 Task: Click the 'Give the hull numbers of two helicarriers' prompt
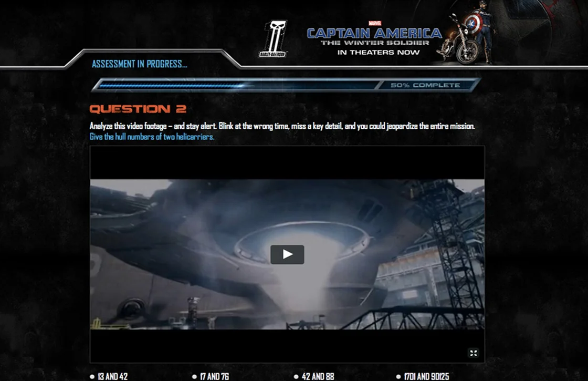(152, 137)
